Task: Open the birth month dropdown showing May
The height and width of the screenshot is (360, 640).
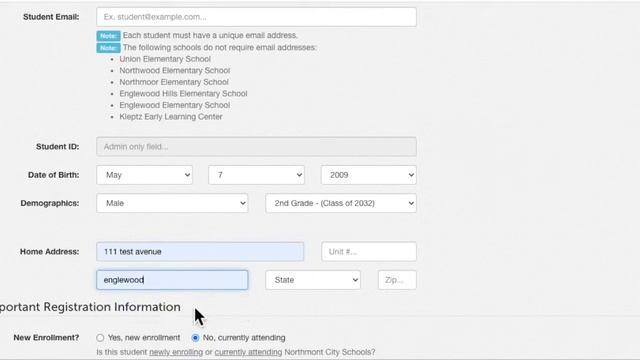Action: click(x=144, y=175)
